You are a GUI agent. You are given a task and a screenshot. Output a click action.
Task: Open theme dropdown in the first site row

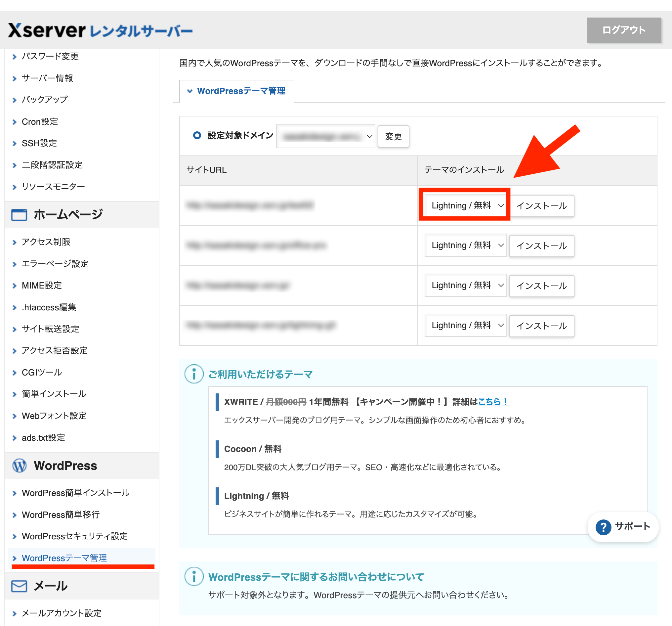pyautogui.click(x=465, y=205)
